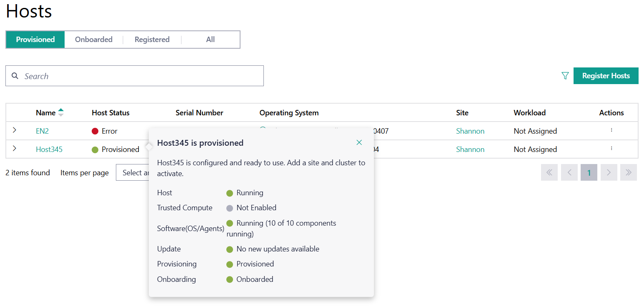Screen dimensions: 644x306
Task: Switch to the Onboarded tab
Action: click(x=94, y=39)
